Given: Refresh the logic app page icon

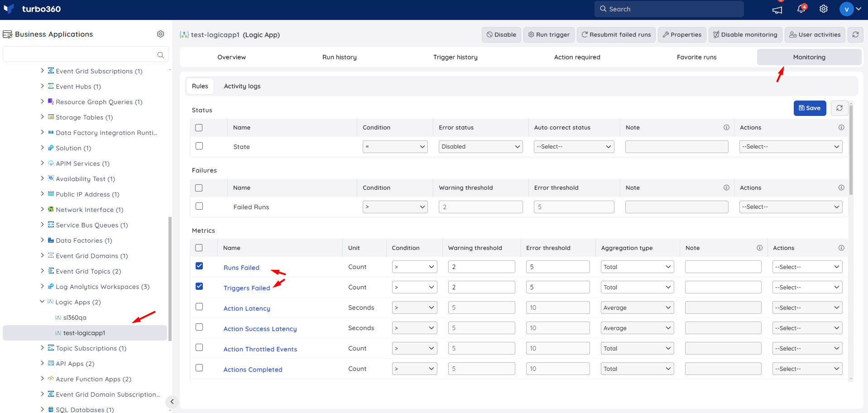Looking at the screenshot, I should pos(855,35).
